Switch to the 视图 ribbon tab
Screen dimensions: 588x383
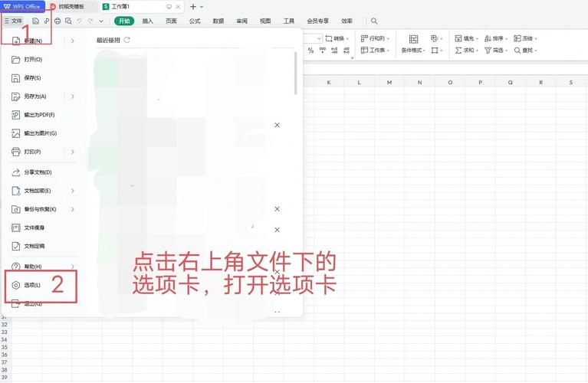coord(265,21)
